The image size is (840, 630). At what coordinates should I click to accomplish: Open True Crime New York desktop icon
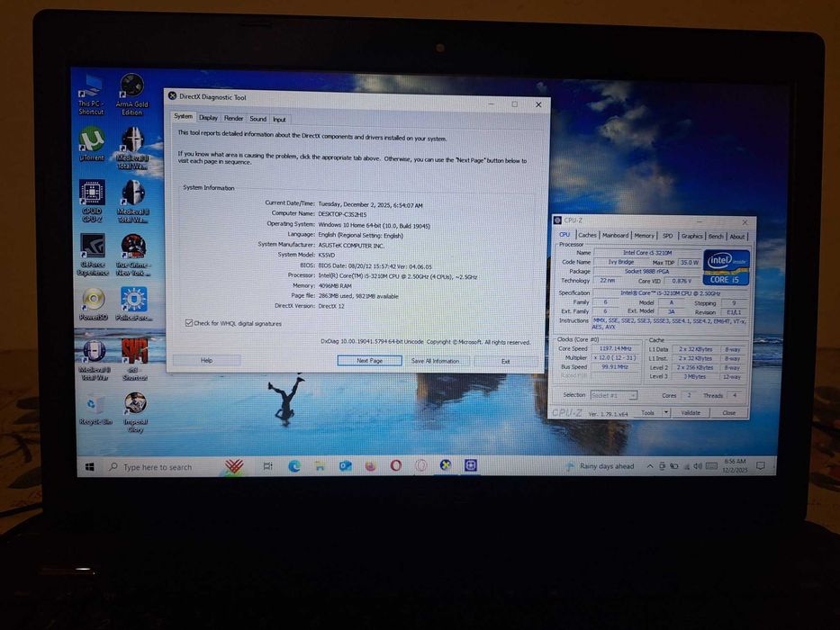[x=133, y=255]
